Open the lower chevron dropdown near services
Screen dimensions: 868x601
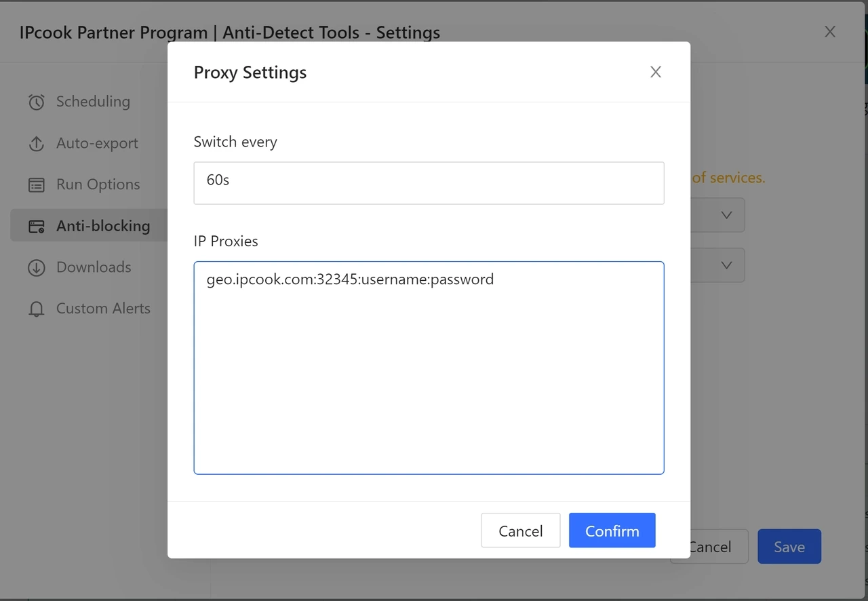[726, 265]
